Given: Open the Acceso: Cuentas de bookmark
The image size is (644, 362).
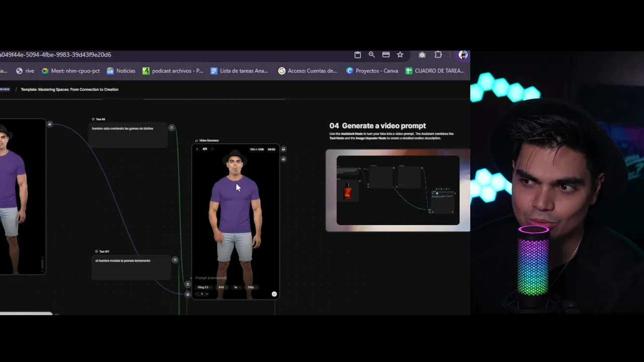Looking at the screenshot, I should pos(308,71).
